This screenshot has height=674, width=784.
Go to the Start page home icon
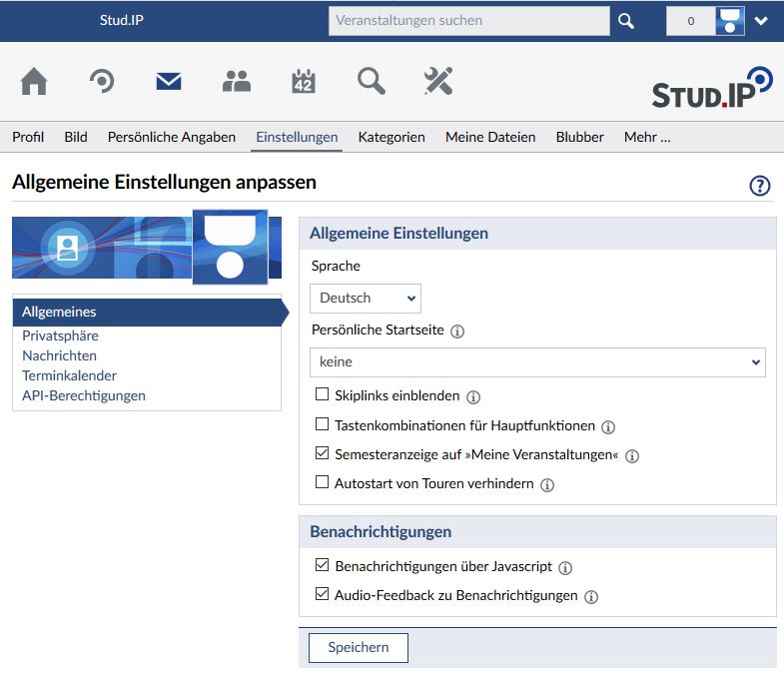(34, 82)
